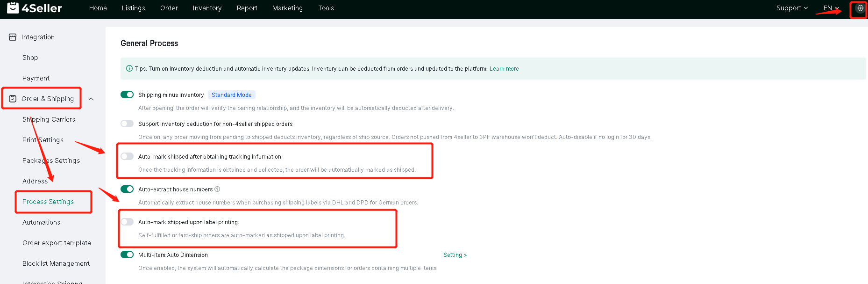Click Integration sidebar section

[x=38, y=37]
